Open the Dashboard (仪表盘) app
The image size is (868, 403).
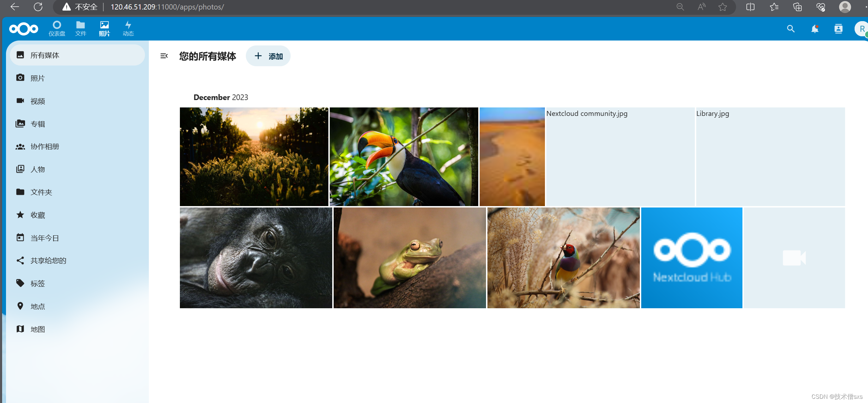tap(57, 29)
